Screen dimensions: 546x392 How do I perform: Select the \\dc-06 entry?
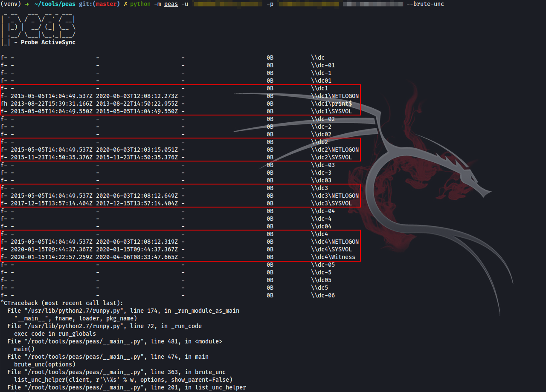click(323, 295)
